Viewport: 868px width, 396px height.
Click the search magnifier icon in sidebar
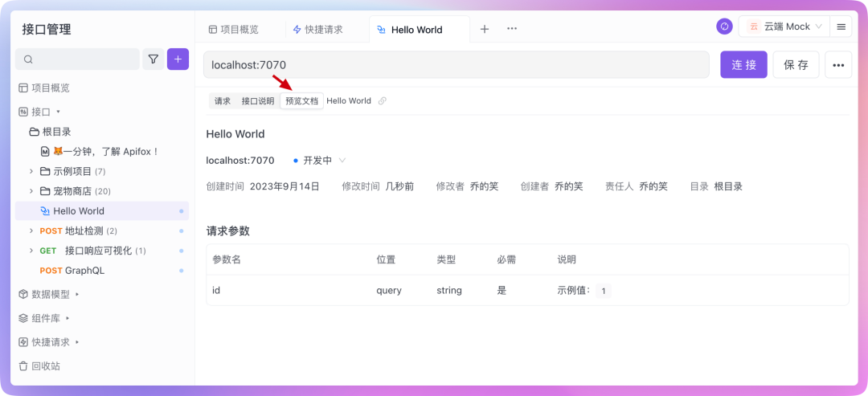point(29,59)
